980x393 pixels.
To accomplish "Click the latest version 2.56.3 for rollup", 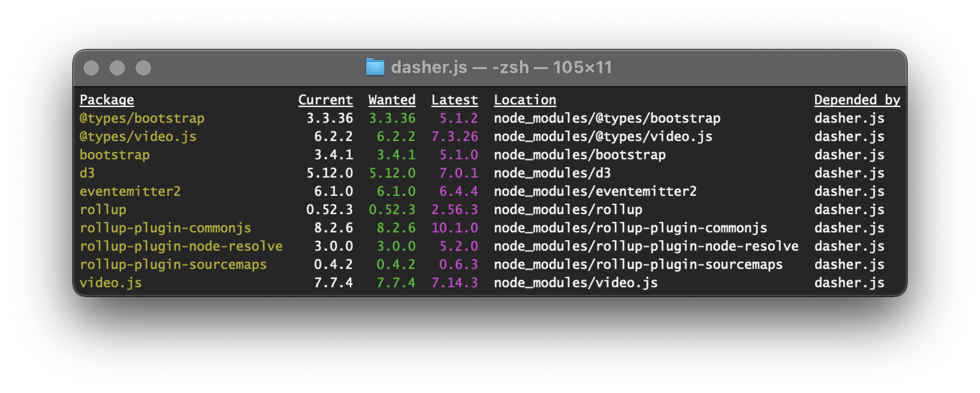I will tap(454, 210).
